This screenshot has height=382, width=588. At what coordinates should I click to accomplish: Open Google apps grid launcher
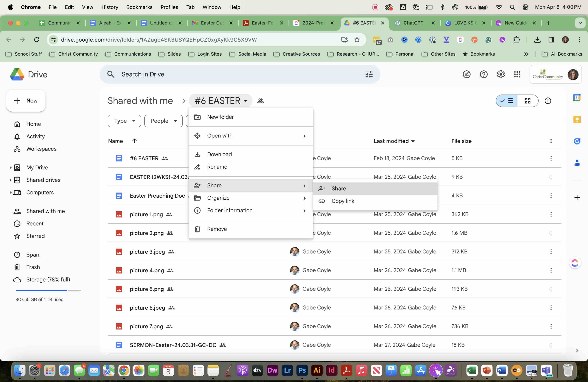click(x=517, y=74)
